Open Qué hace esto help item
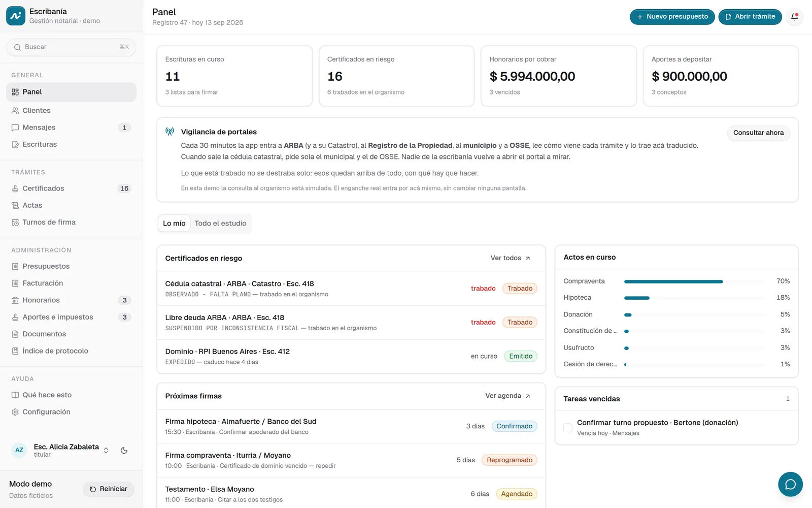This screenshot has width=812, height=508. tap(71, 395)
